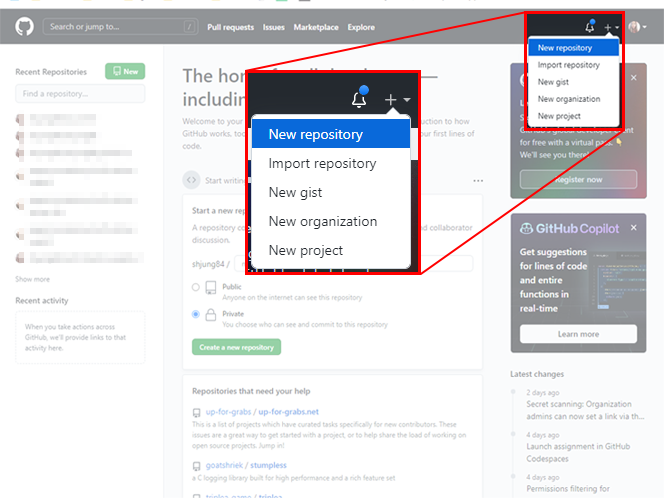The width and height of the screenshot is (664, 498).
Task: Click the code brackets icon beside Start writing
Action: [x=191, y=180]
